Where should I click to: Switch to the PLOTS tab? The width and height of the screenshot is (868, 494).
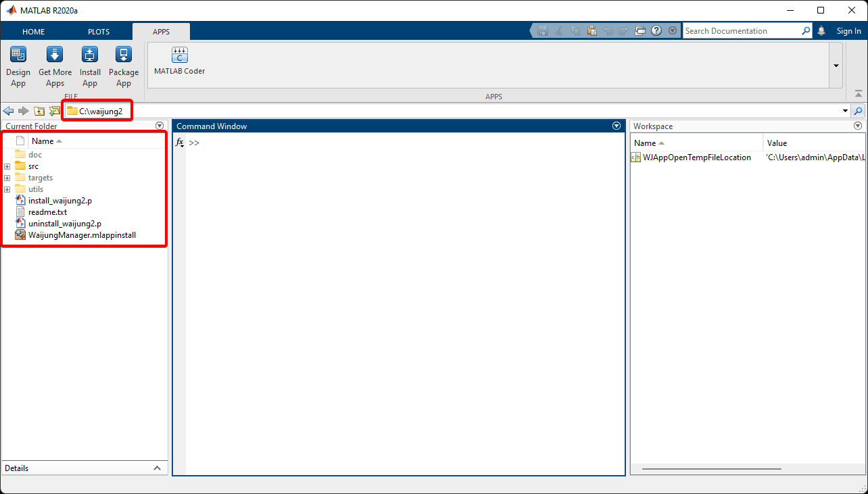pyautogui.click(x=99, y=31)
